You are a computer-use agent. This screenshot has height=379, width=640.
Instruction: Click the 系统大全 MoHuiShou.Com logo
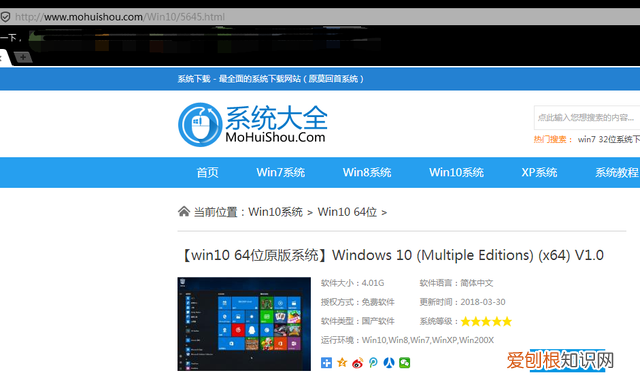pyautogui.click(x=253, y=124)
